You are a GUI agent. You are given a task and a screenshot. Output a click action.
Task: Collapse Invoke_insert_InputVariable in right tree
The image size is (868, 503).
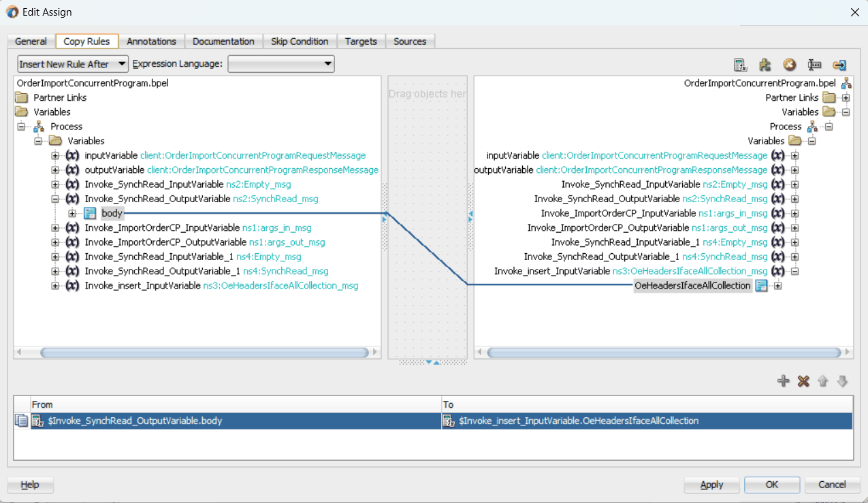[x=794, y=272]
